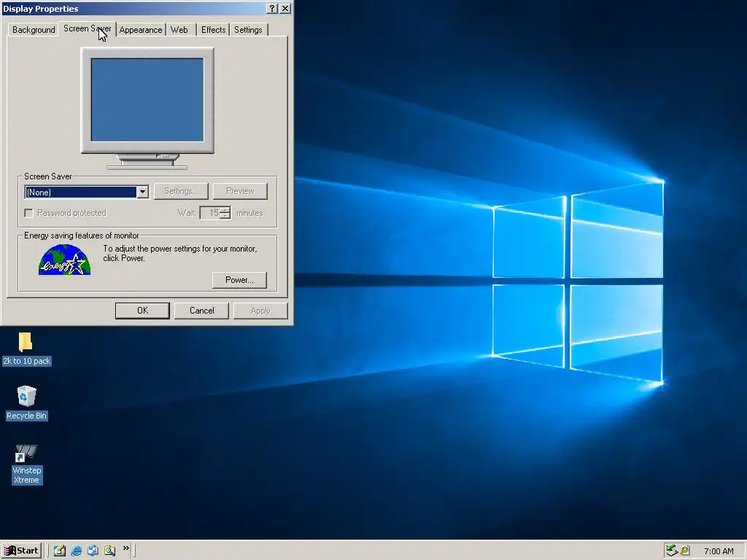Click the Energy Star logo image
Image resolution: width=747 pixels, height=560 pixels.
click(x=64, y=260)
